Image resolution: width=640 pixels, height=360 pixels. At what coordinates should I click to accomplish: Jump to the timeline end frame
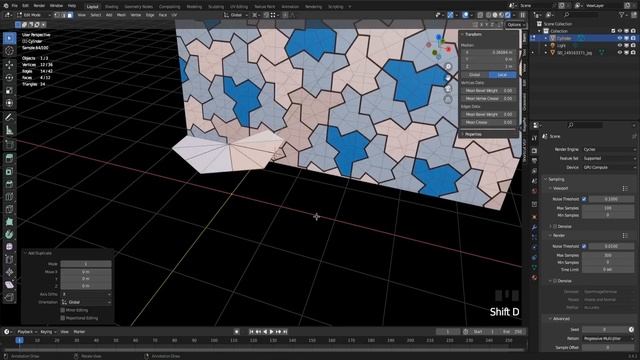(x=285, y=332)
